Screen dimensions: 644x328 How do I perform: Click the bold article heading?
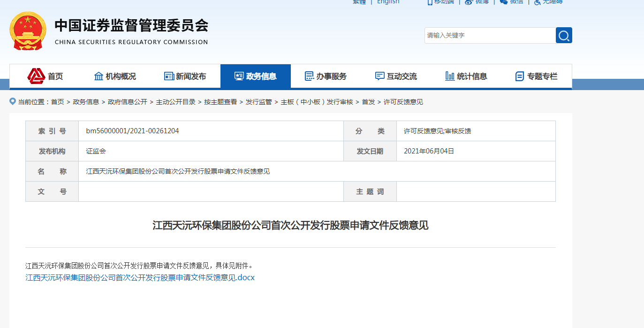[x=290, y=225]
